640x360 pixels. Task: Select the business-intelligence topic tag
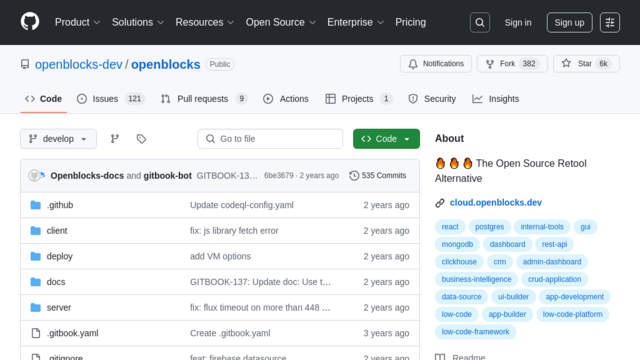pyautogui.click(x=476, y=279)
